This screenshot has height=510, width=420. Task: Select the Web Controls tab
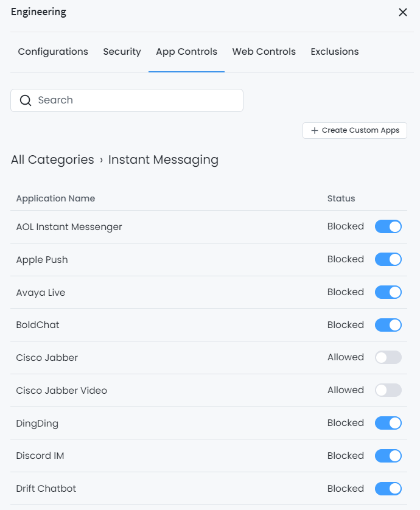264,52
